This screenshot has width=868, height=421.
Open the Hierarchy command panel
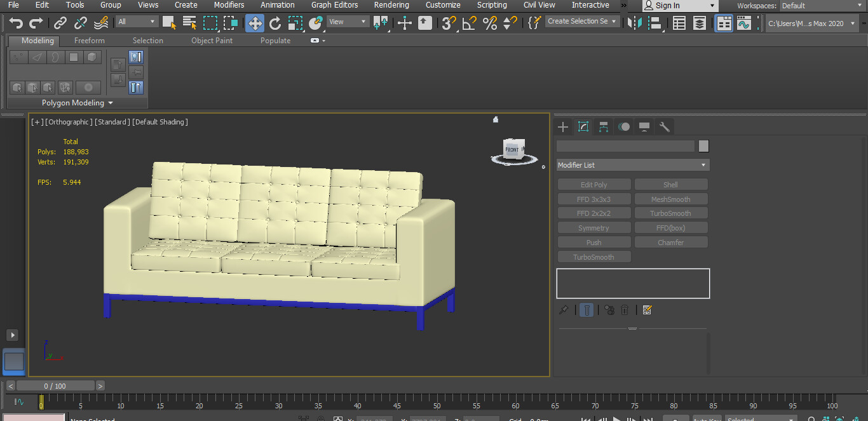click(x=603, y=126)
